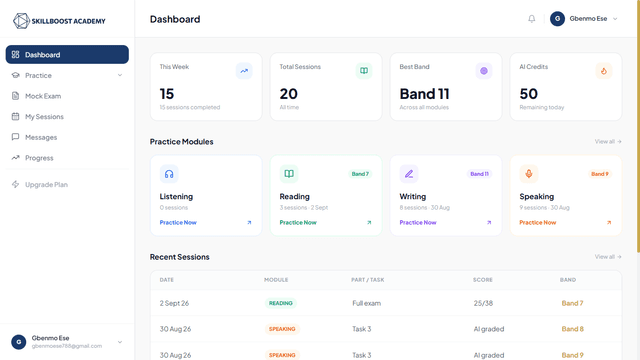Image resolution: width=640 pixels, height=360 pixels.
Task: Click the PART / TASK column header
Action: 368,280
